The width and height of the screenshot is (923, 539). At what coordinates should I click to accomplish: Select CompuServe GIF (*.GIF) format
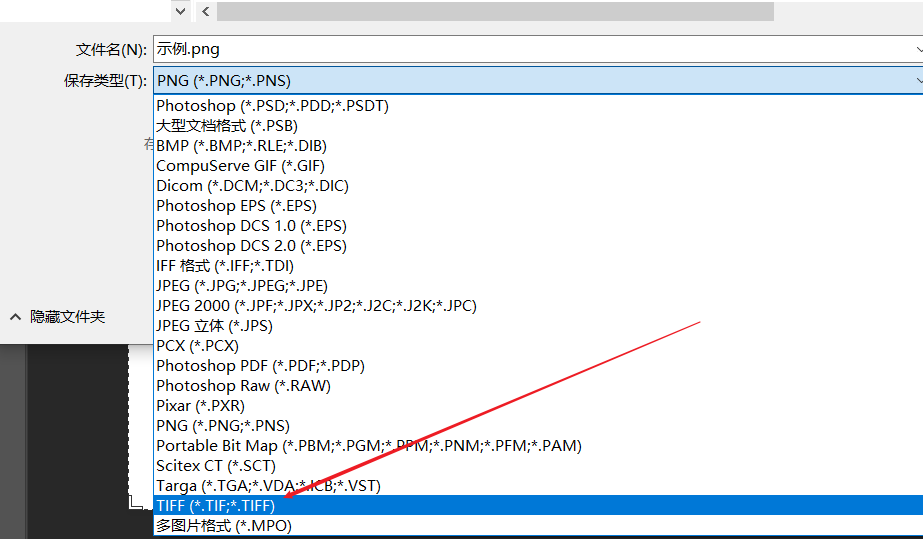pos(538,166)
